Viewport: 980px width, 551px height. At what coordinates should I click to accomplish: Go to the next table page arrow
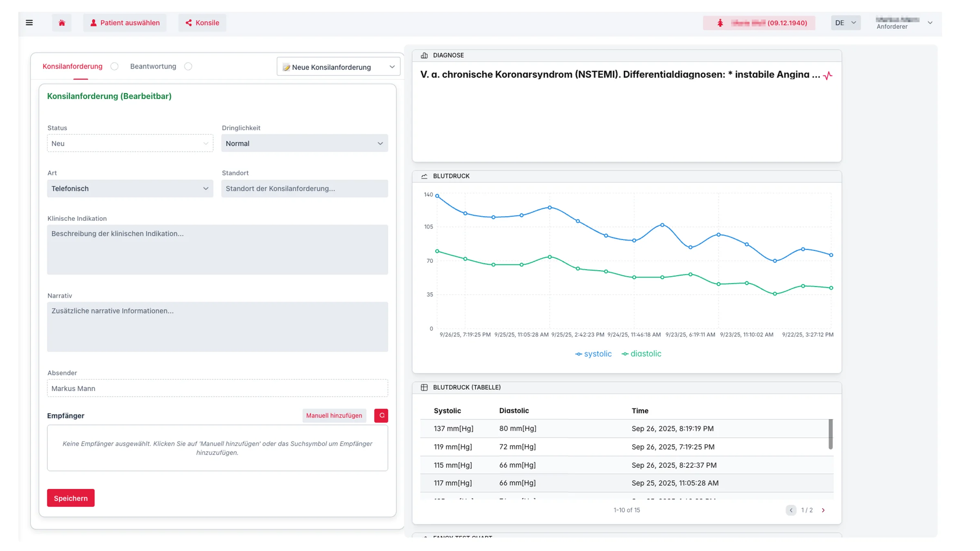[x=823, y=510]
